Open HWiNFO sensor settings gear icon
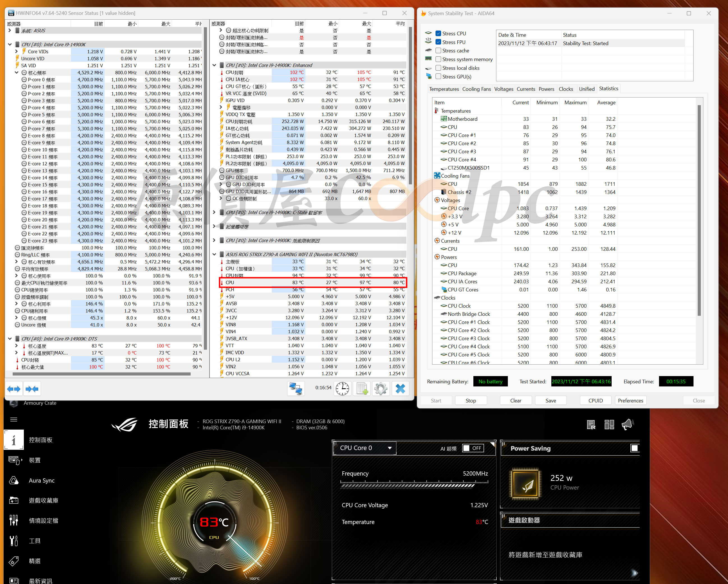 (x=381, y=389)
